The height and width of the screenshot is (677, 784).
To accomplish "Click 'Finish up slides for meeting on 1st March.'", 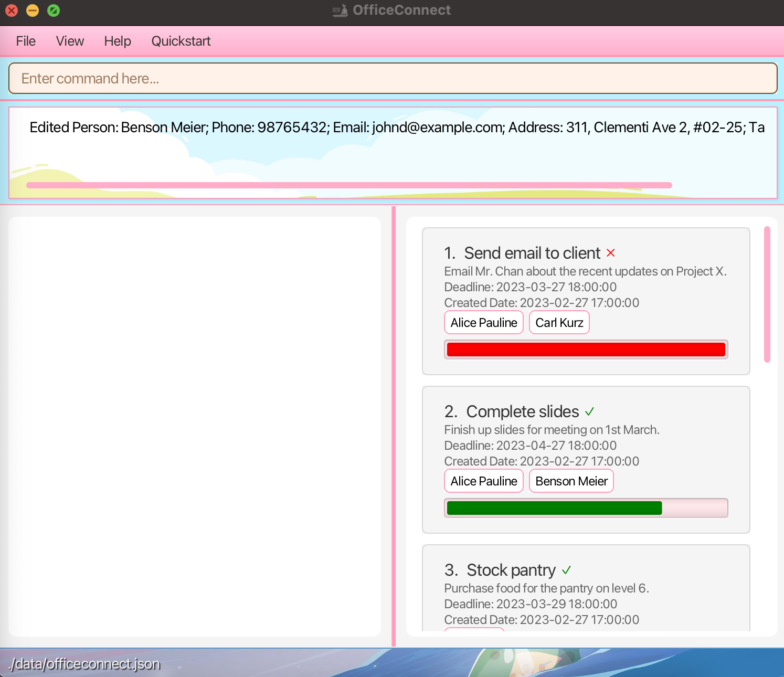I will [552, 430].
